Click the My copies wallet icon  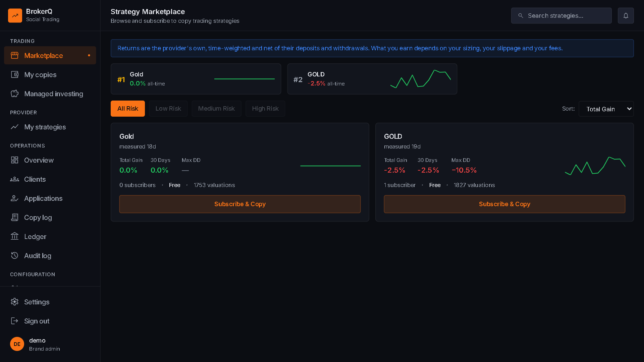[14, 74]
